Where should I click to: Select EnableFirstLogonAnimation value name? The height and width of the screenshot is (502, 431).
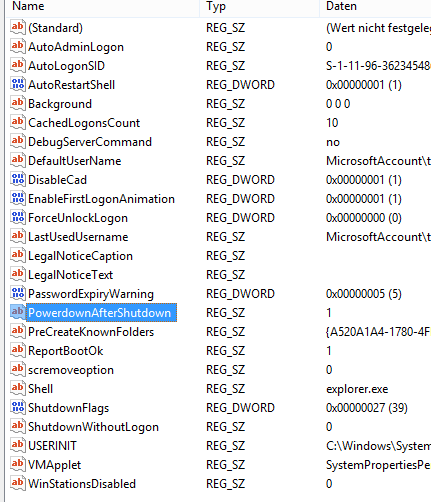[101, 199]
